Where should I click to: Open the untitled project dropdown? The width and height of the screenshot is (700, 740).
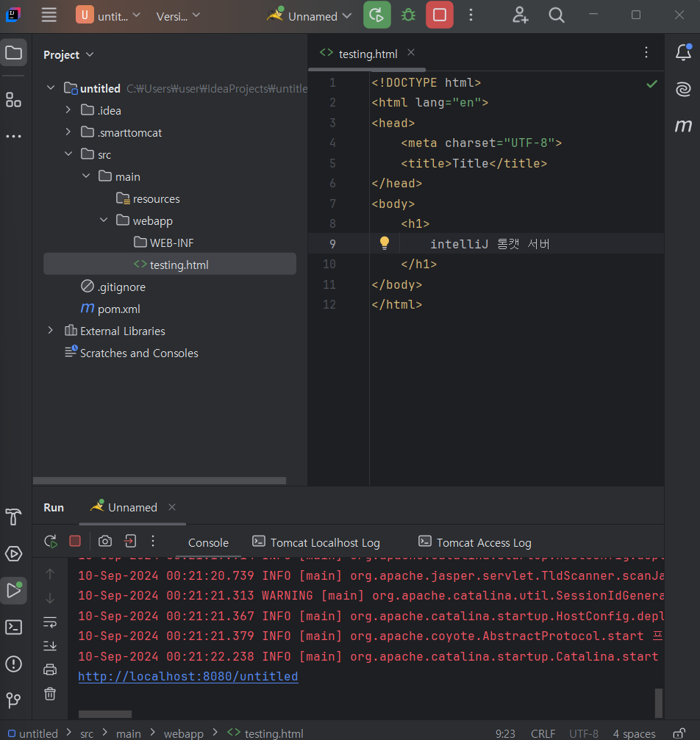pyautogui.click(x=108, y=15)
